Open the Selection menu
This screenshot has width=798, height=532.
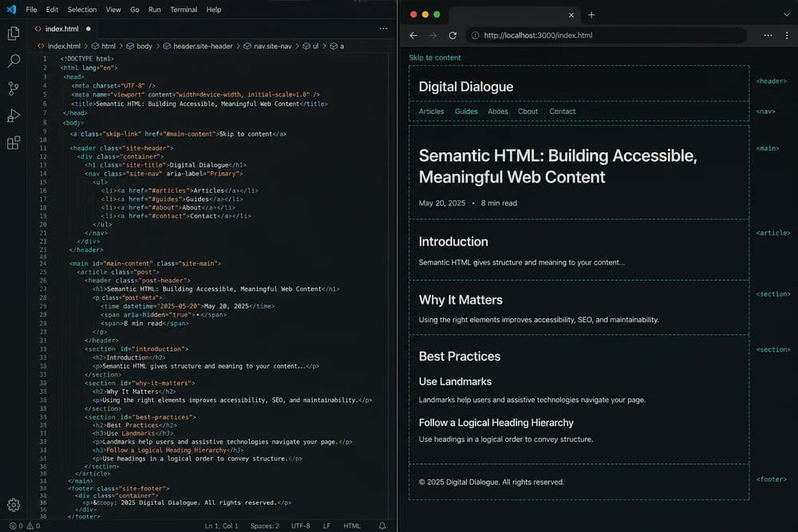tap(82, 9)
